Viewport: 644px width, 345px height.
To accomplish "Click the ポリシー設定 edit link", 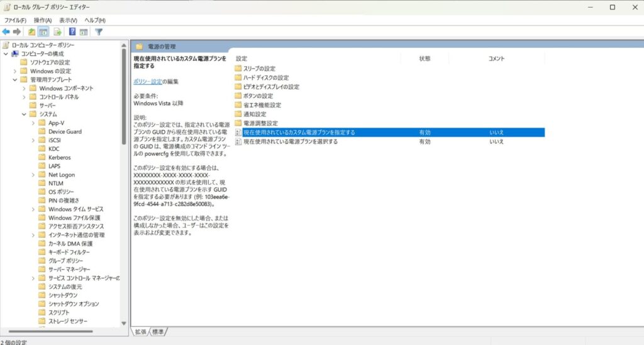I will (x=148, y=82).
